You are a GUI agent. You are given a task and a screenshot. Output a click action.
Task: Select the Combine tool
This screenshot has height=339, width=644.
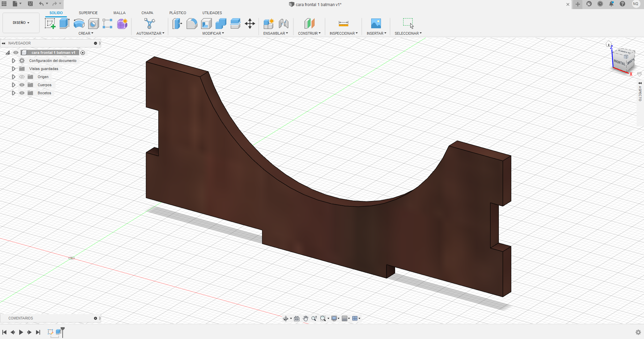point(221,24)
